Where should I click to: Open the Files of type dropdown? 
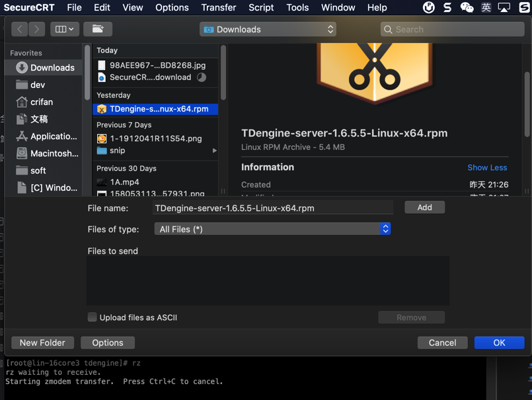(272, 229)
